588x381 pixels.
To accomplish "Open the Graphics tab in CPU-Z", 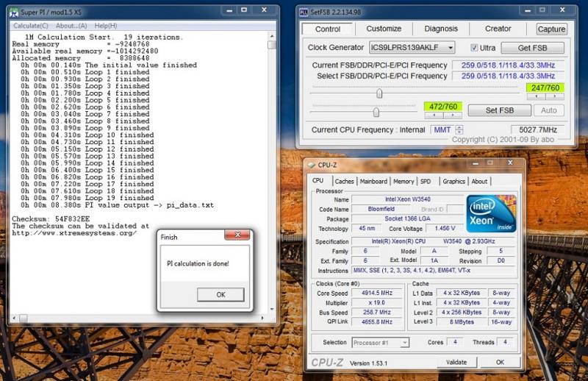I will pos(453,181).
